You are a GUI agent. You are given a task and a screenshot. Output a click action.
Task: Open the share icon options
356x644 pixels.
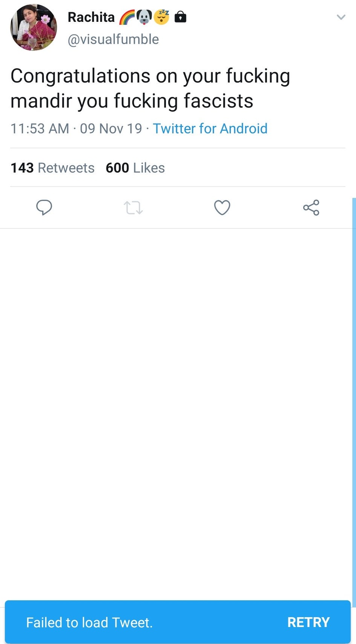[311, 208]
